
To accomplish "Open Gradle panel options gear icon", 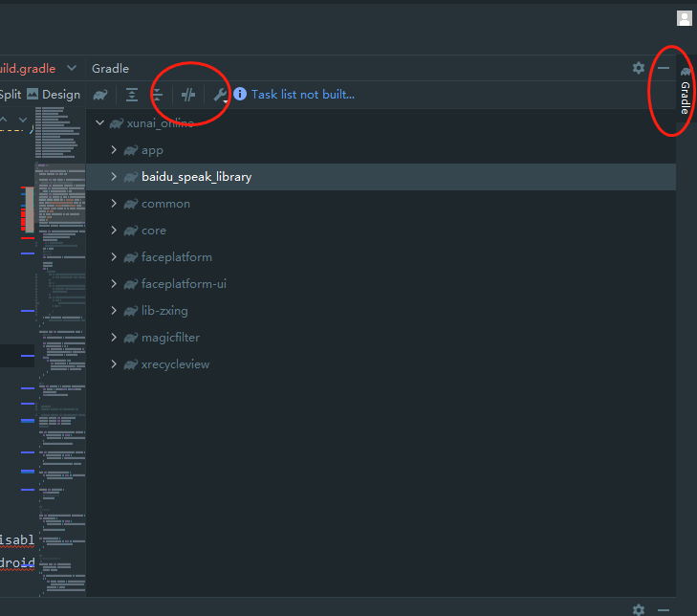I will click(639, 68).
